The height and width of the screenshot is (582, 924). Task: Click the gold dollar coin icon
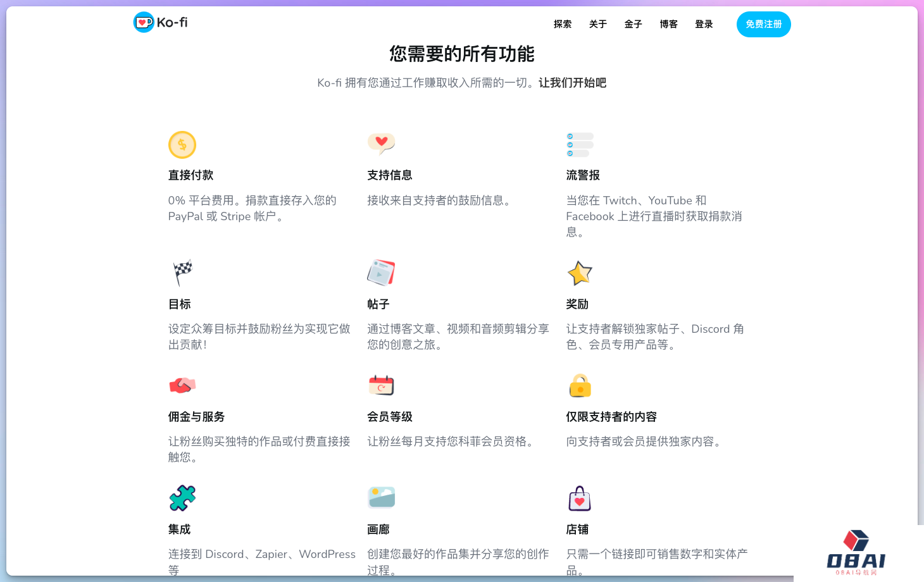coord(182,145)
